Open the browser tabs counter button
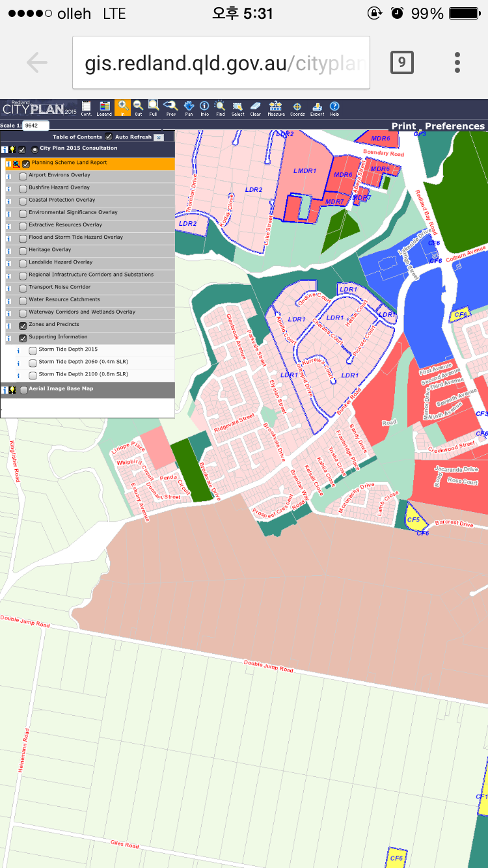The image size is (488, 868). [x=401, y=62]
